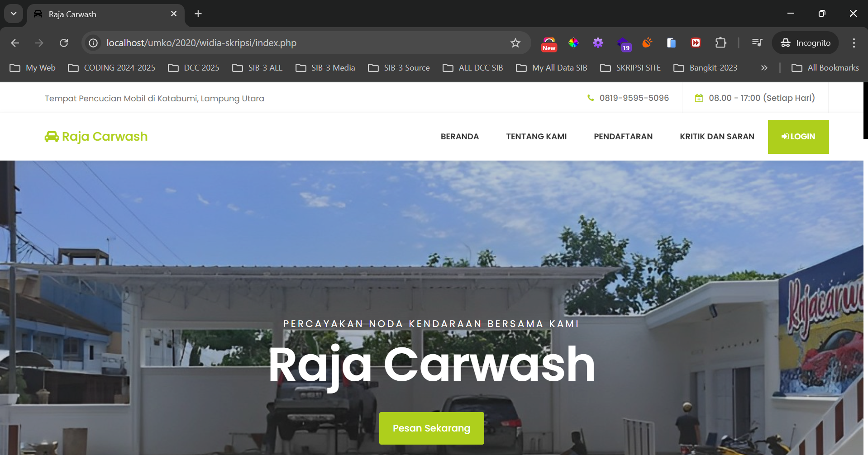Click the green LOGIN button

[x=798, y=136]
